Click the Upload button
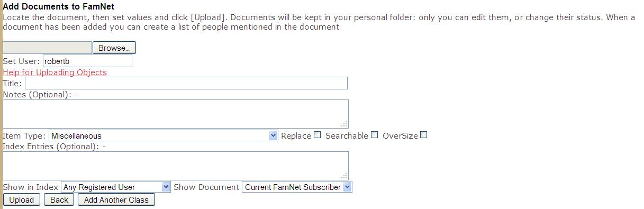Viewport: 644px width, 209px height. 22,200
